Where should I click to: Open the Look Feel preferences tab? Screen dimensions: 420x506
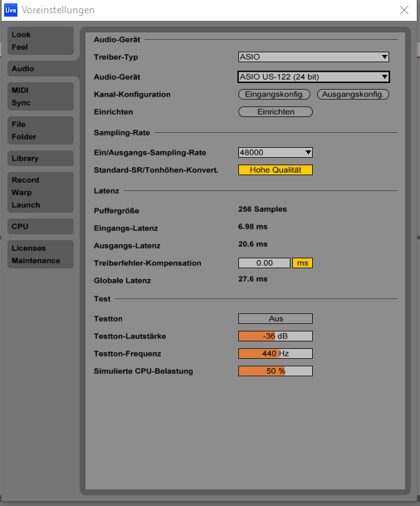pyautogui.click(x=41, y=41)
